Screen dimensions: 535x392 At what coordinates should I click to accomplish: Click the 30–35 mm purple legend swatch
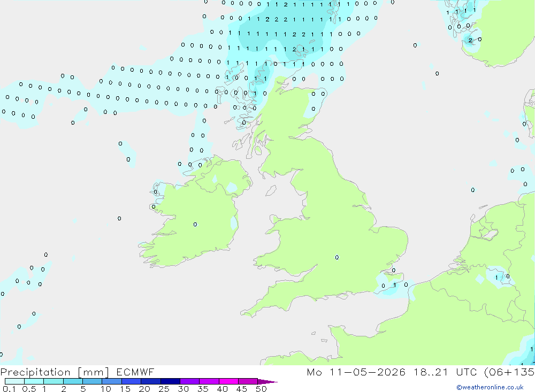tap(190, 381)
